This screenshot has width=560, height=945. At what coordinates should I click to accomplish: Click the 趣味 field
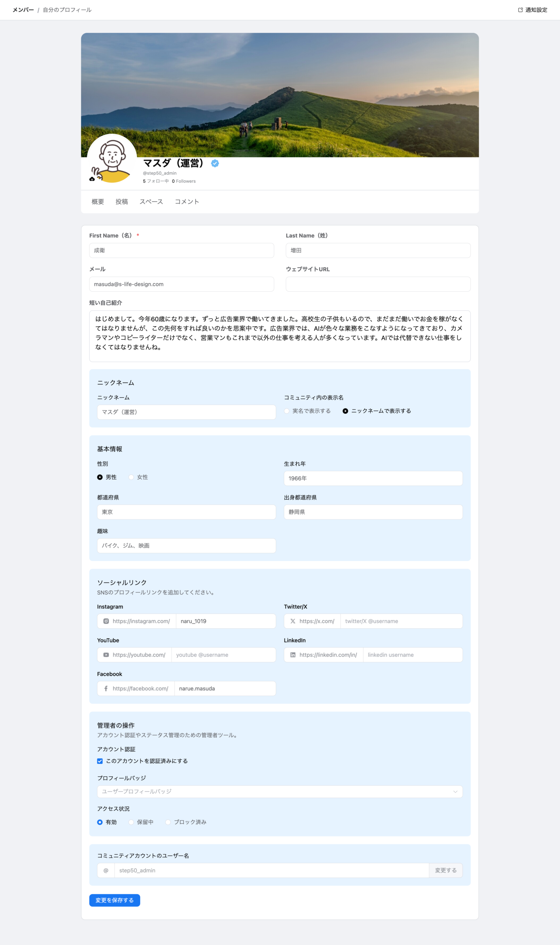pos(186,545)
